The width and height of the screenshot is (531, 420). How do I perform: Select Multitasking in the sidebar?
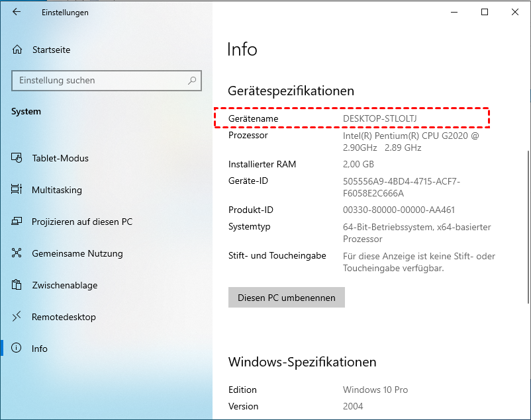point(57,190)
